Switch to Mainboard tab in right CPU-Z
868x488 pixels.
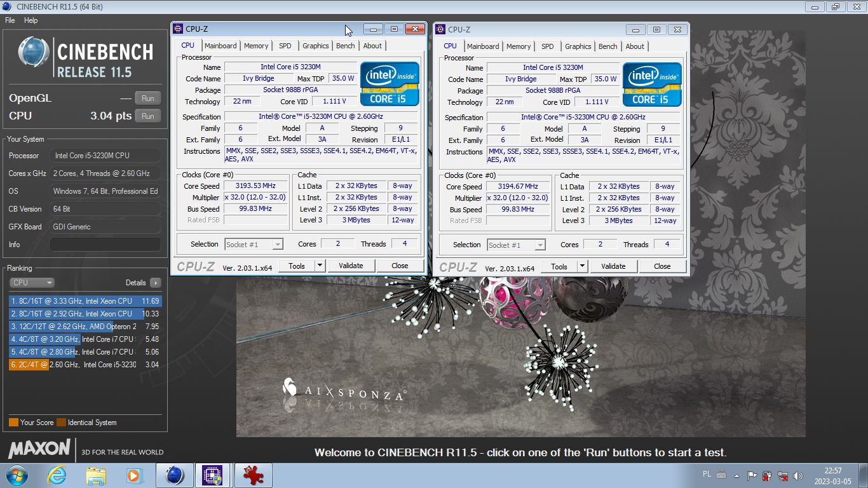483,46
